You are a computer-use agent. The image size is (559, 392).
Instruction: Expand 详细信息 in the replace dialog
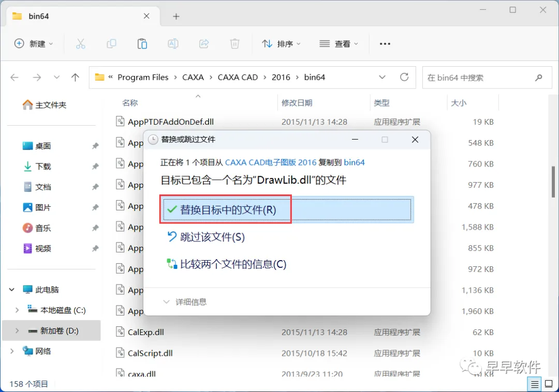coord(185,302)
